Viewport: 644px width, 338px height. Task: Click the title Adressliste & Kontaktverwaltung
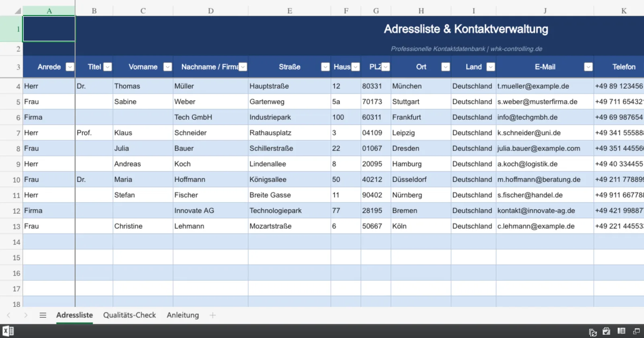466,29
